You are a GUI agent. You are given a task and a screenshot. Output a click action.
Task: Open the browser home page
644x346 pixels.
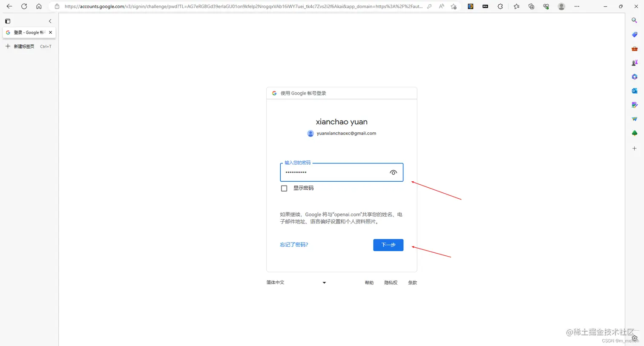point(39,6)
